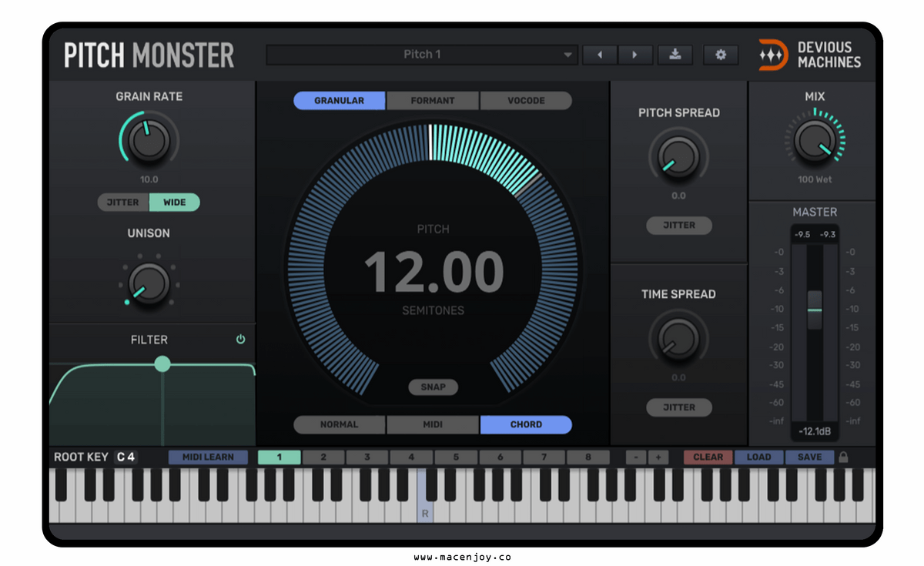
Task: Open the Pitch 1 preset dropdown
Action: tap(422, 55)
